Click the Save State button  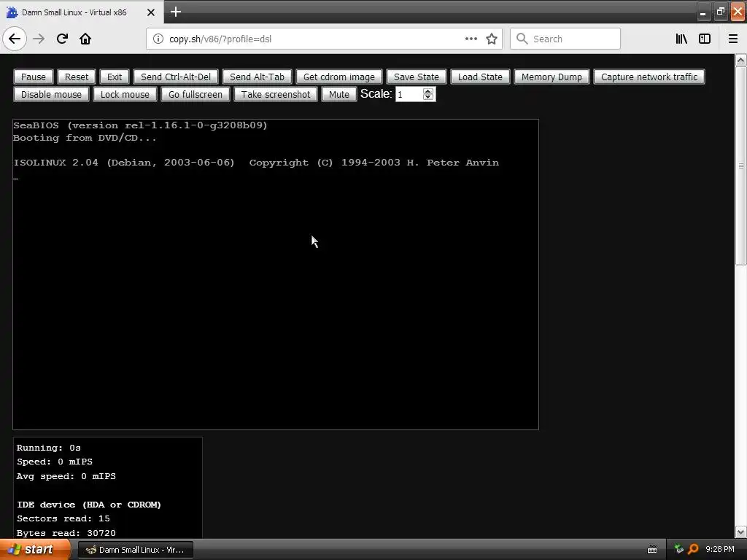pyautogui.click(x=417, y=77)
